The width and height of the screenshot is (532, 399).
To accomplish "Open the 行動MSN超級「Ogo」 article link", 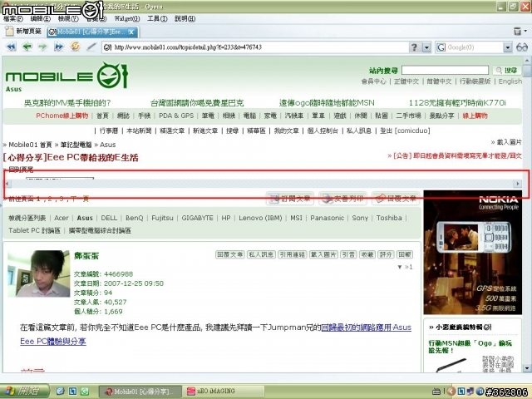I will click(x=470, y=347).
